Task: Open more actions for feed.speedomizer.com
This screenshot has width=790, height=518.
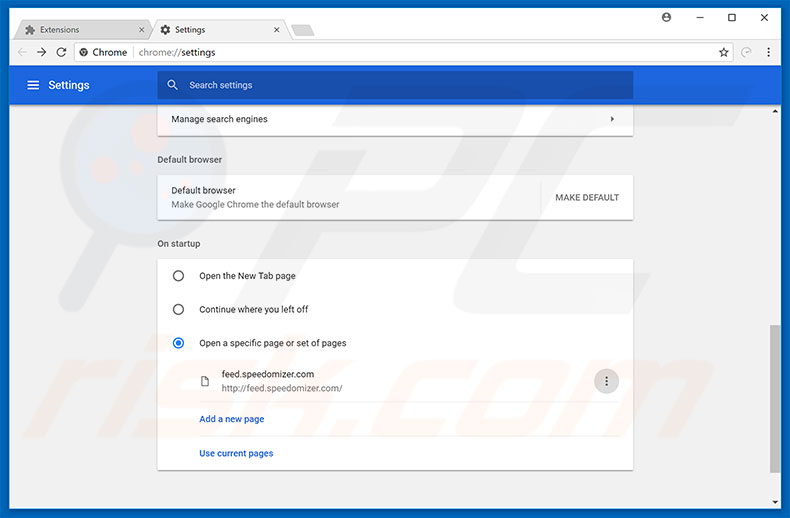Action: 606,381
